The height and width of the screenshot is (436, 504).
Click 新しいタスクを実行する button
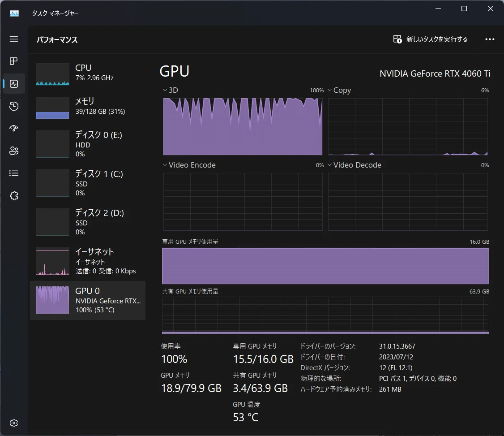click(x=431, y=39)
